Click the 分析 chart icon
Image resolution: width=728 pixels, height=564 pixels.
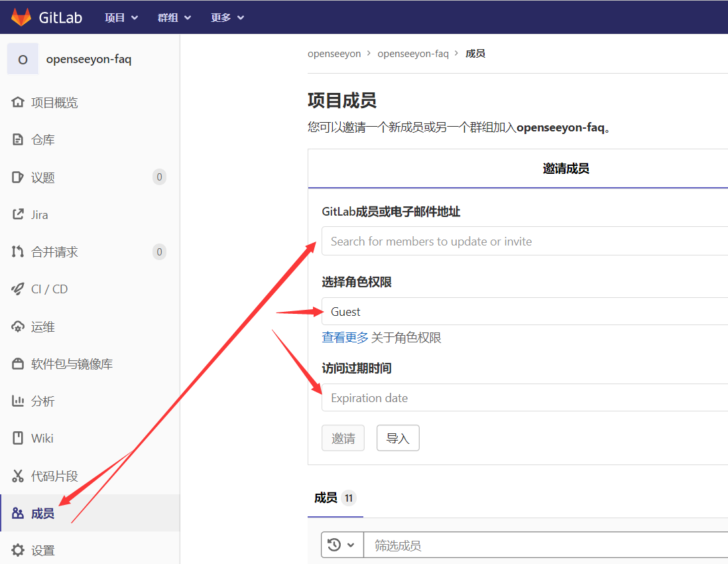(x=18, y=401)
